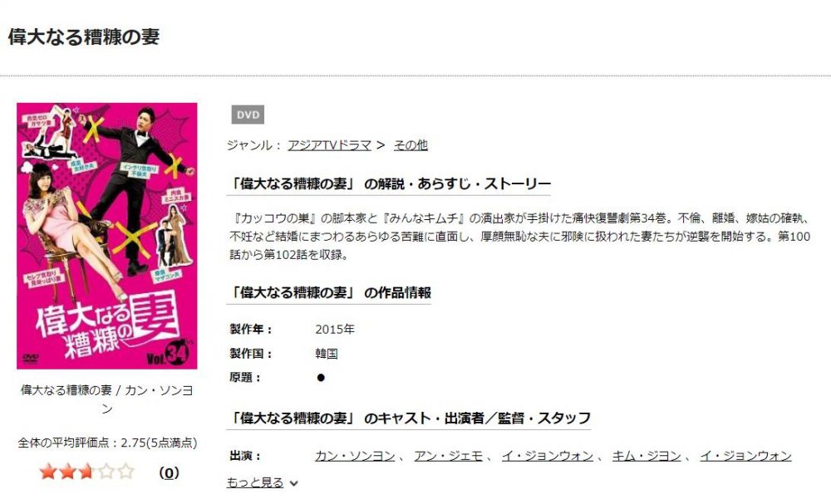Expand cast list with もっと見る
The image size is (831, 504).
pyautogui.click(x=255, y=482)
